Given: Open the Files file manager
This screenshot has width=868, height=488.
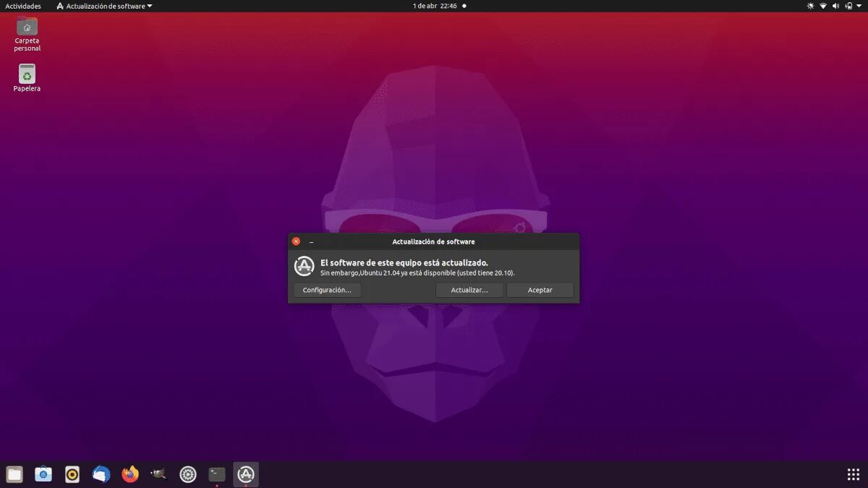Looking at the screenshot, I should tap(14, 474).
